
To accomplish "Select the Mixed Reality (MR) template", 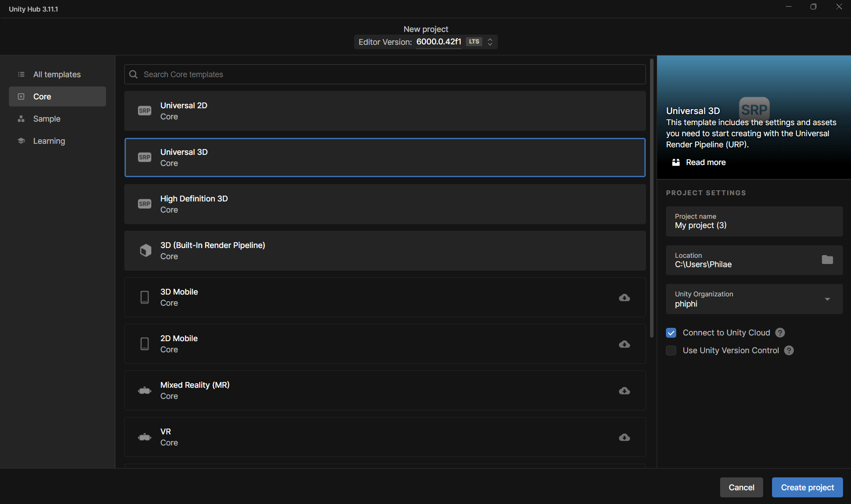I will click(385, 390).
